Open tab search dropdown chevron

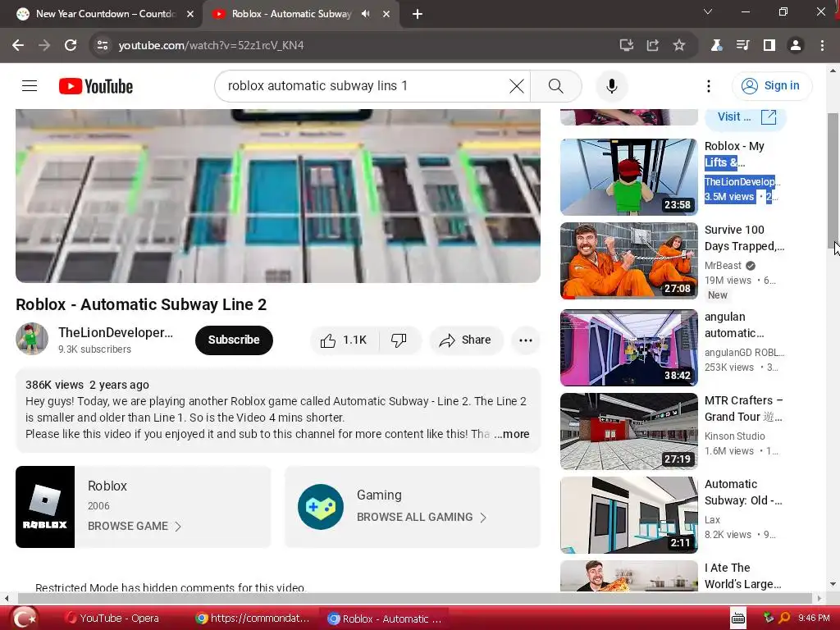(708, 11)
